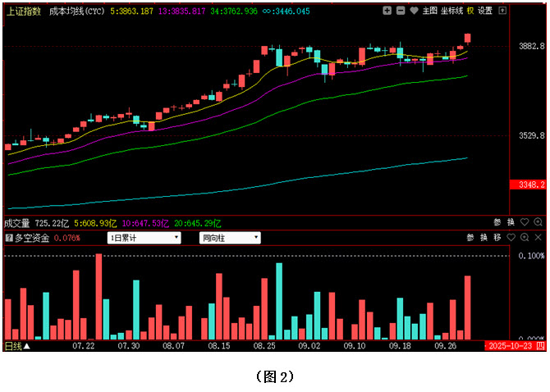Screen dimensions: 550x392
Task: Click the heart icon in 成交量 panel header
Action: (x=525, y=222)
